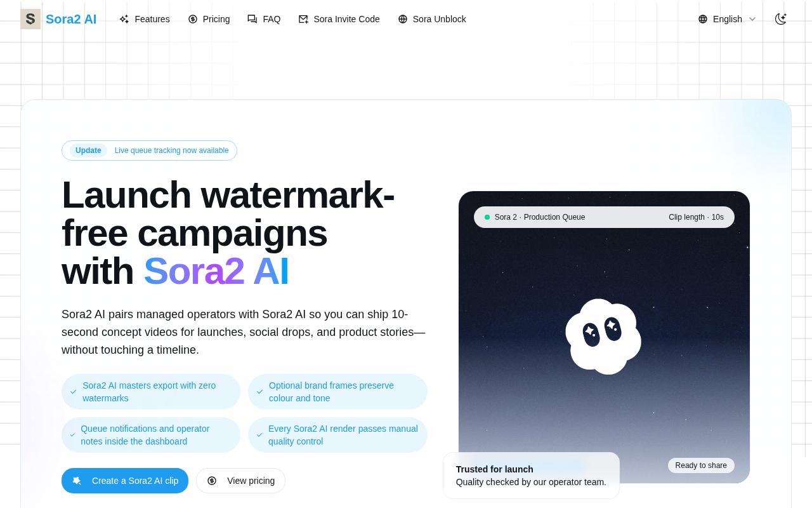
Task: Go to the FAQ menu item
Action: pyautogui.click(x=264, y=19)
